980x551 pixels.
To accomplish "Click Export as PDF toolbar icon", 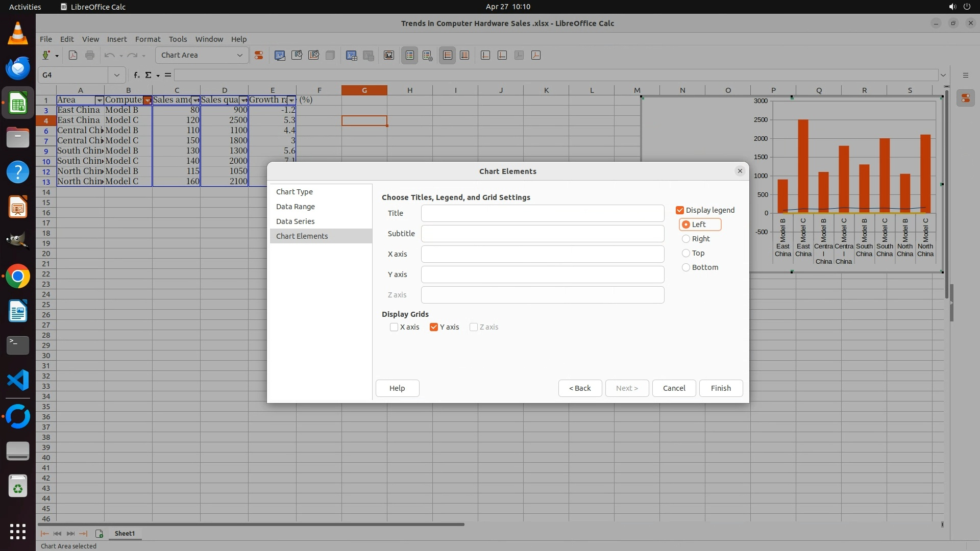I will coord(73,55).
